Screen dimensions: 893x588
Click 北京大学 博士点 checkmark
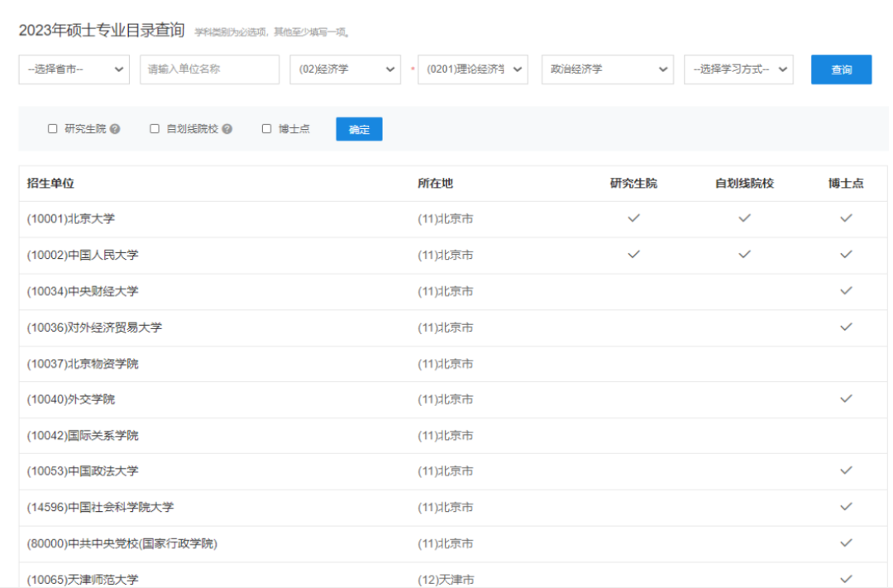pyautogui.click(x=847, y=218)
